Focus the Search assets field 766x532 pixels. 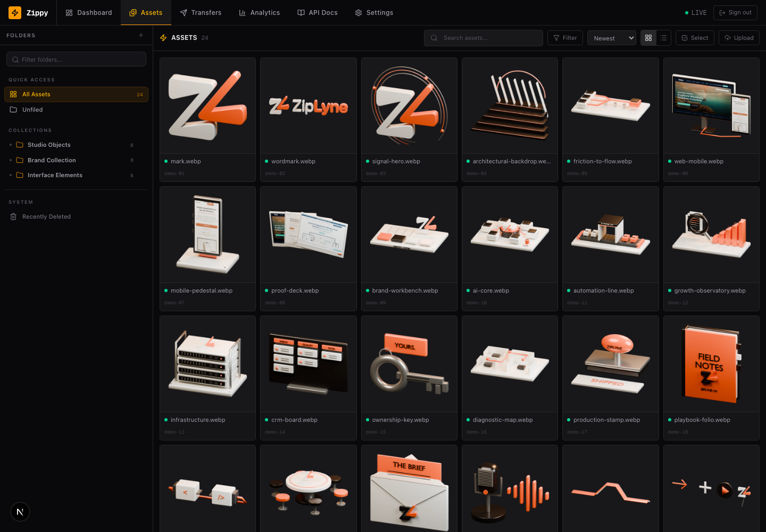(484, 38)
